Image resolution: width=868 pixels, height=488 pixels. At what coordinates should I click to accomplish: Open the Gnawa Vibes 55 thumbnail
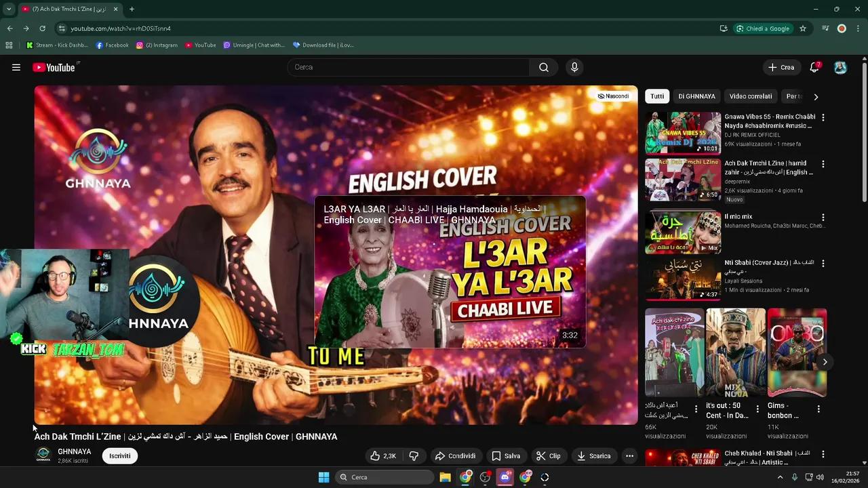pyautogui.click(x=683, y=134)
